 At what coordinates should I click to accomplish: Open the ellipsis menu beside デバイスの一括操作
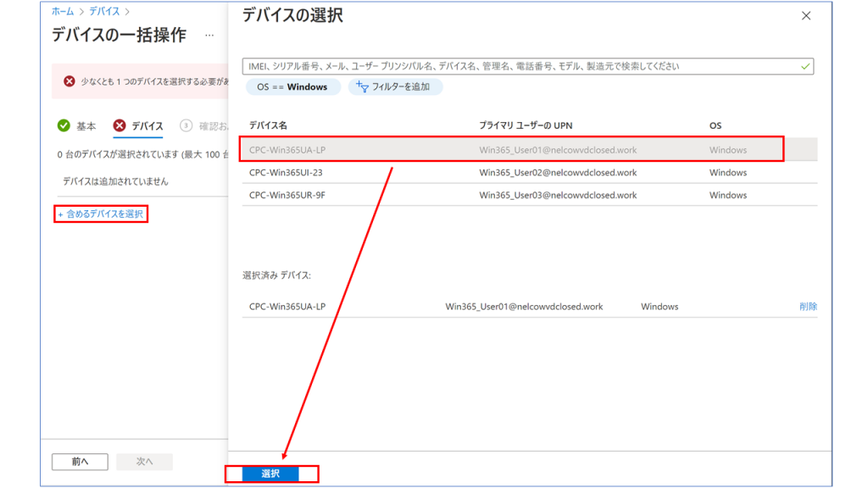pyautogui.click(x=209, y=36)
